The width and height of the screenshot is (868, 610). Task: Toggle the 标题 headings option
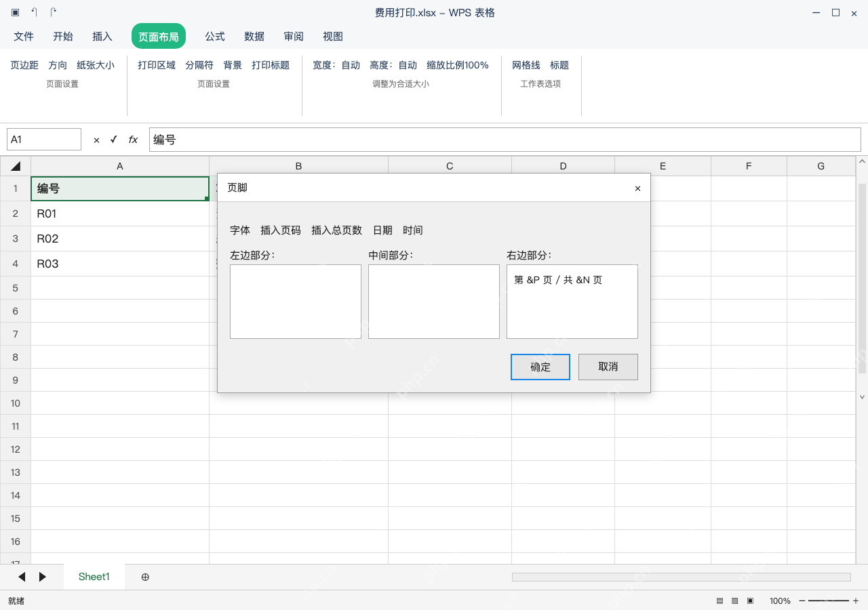559,65
